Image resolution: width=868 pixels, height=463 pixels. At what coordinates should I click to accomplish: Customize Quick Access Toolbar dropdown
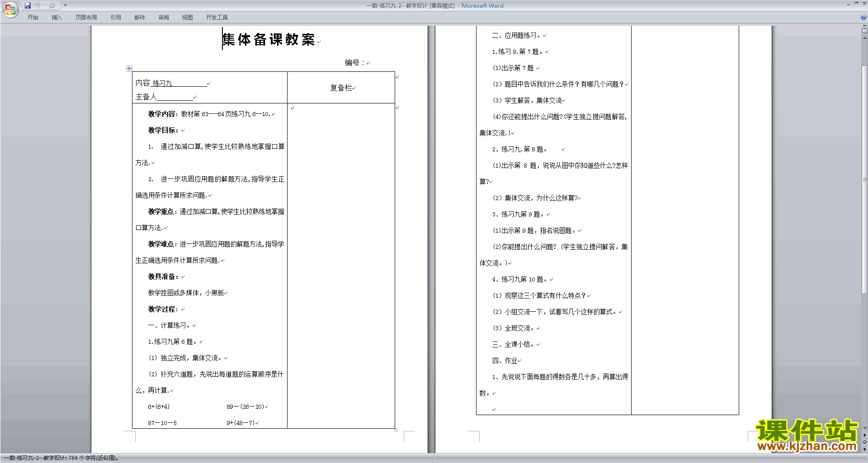click(x=65, y=5)
